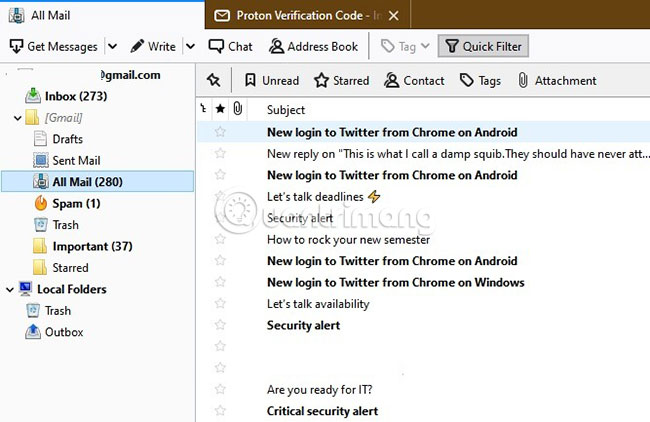Image resolution: width=650 pixels, height=422 pixels.
Task: Open the Inbox (273) folder
Action: pos(98,96)
